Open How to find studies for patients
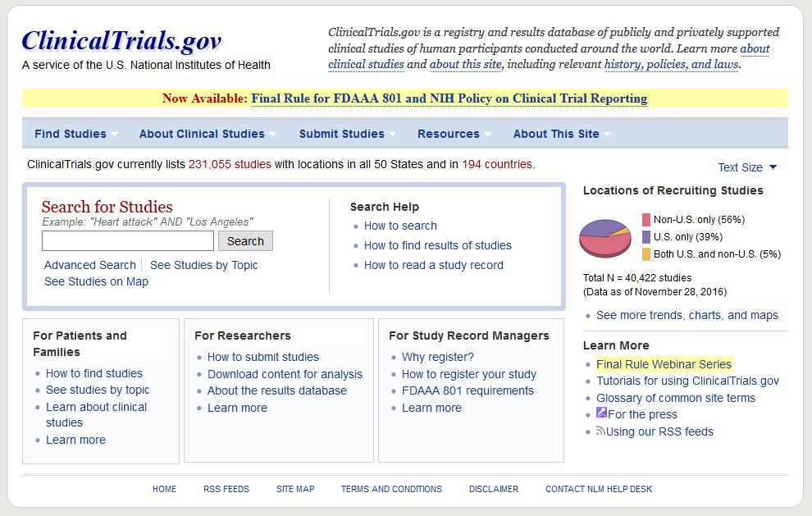The image size is (812, 516). point(94,373)
